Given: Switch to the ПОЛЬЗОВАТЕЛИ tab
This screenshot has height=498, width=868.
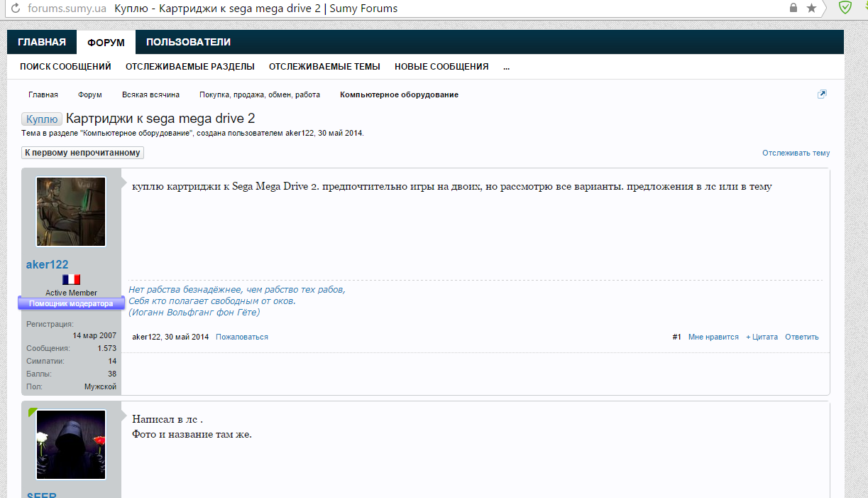Looking at the screenshot, I should tap(188, 42).
